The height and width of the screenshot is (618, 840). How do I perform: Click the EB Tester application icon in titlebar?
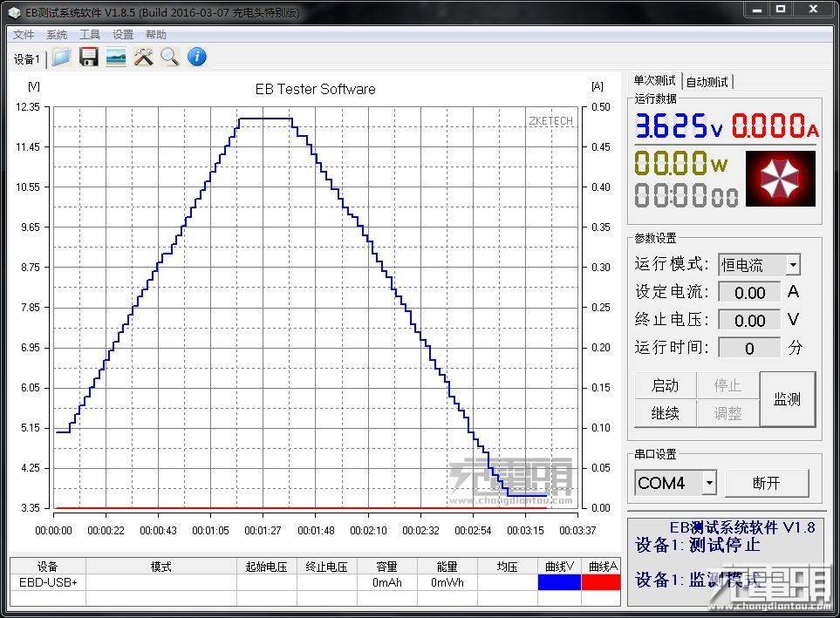(x=13, y=12)
